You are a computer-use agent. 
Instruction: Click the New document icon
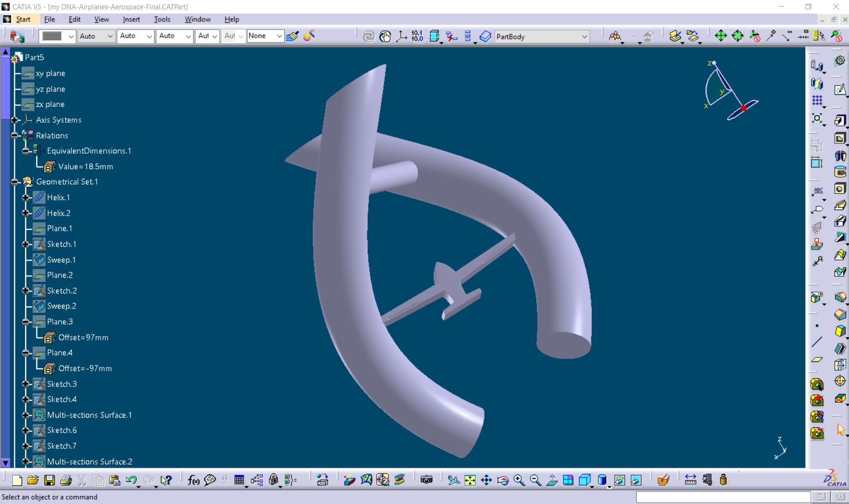17,480
